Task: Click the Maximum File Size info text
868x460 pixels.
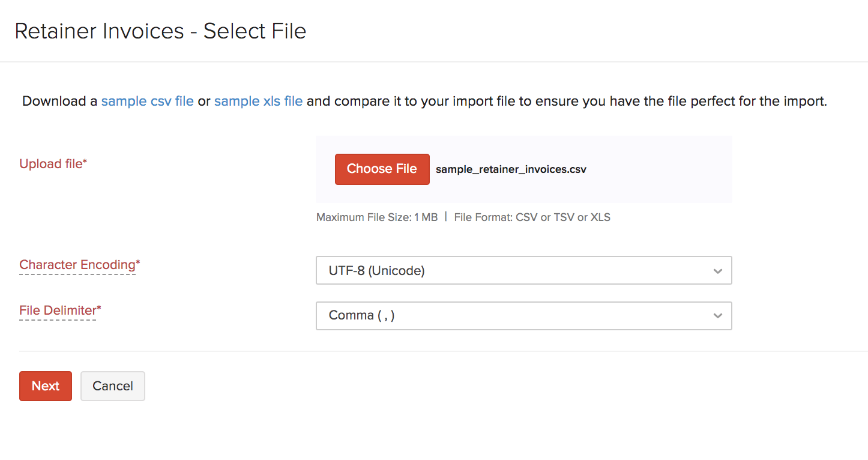Action: click(x=376, y=217)
